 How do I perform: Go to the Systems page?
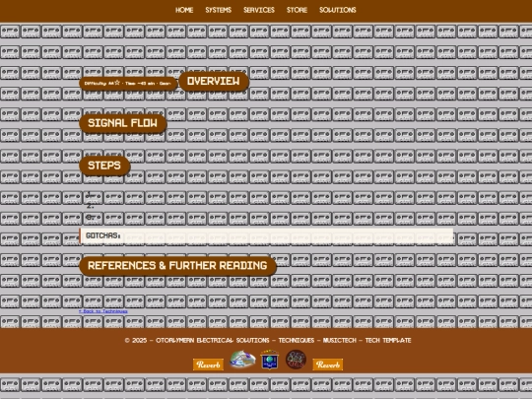pyautogui.click(x=218, y=10)
